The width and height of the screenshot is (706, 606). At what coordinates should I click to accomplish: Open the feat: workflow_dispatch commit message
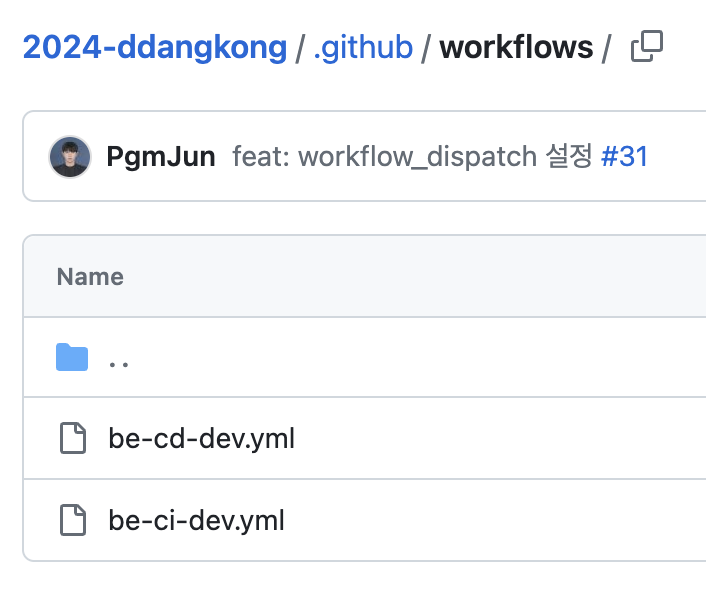click(412, 157)
